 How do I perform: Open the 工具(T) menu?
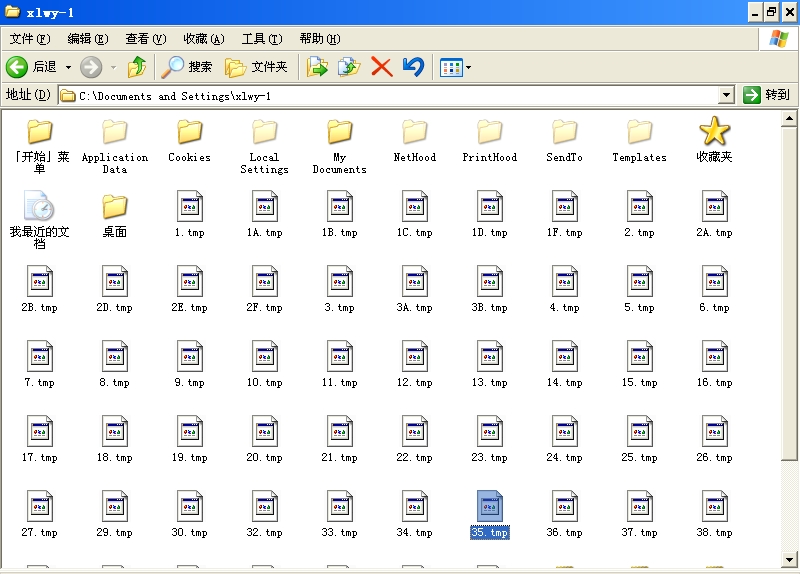tap(262, 39)
